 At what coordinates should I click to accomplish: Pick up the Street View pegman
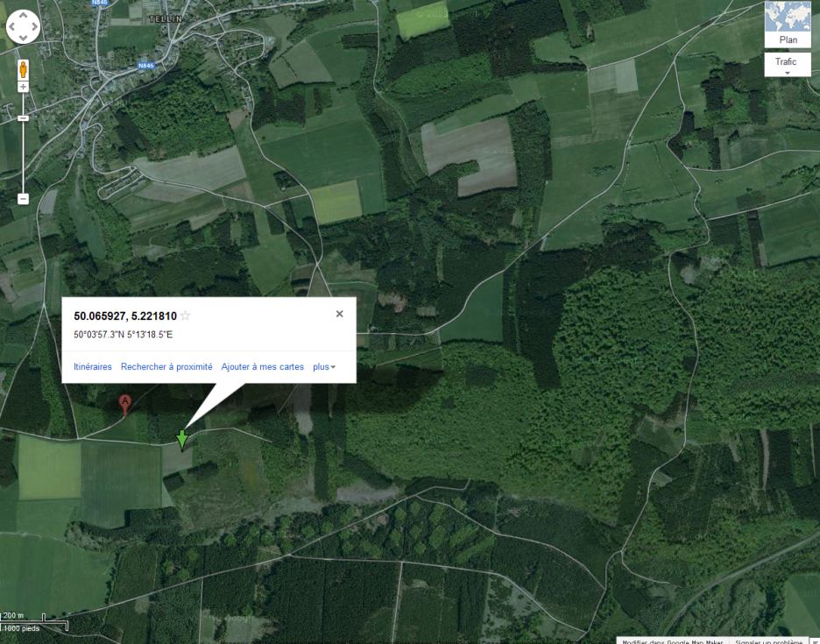(x=23, y=69)
